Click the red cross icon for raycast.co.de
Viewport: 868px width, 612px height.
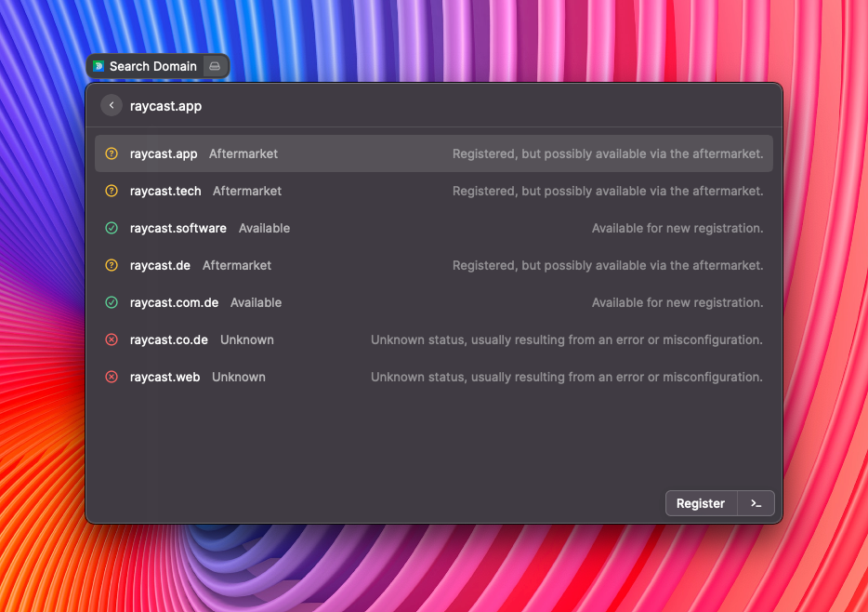[x=112, y=339]
